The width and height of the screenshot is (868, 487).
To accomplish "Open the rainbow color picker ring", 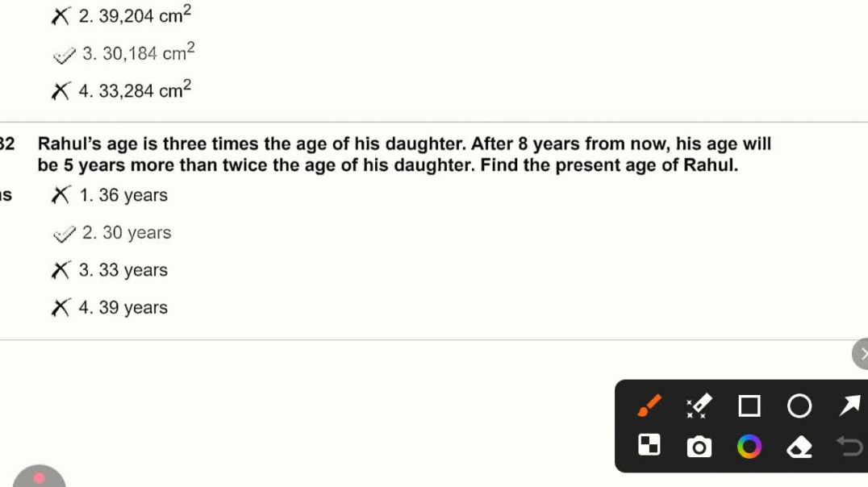I will click(x=749, y=446).
